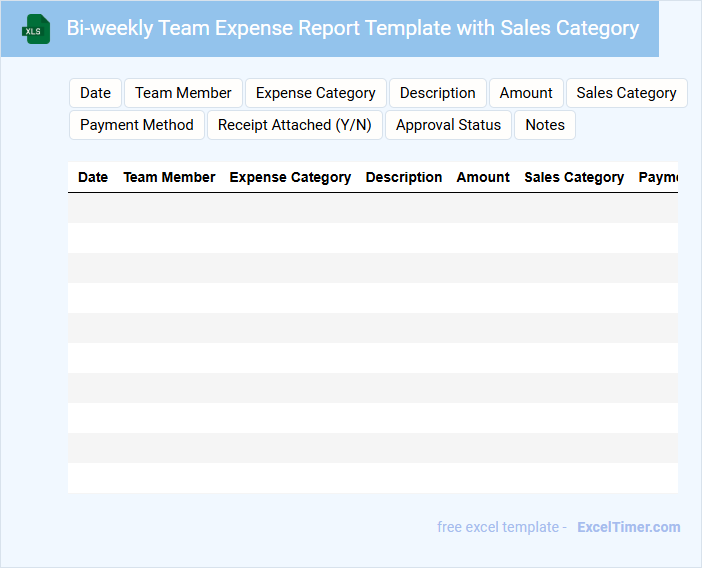Click the Sales Category table header
The image size is (702, 568).
pos(574,177)
